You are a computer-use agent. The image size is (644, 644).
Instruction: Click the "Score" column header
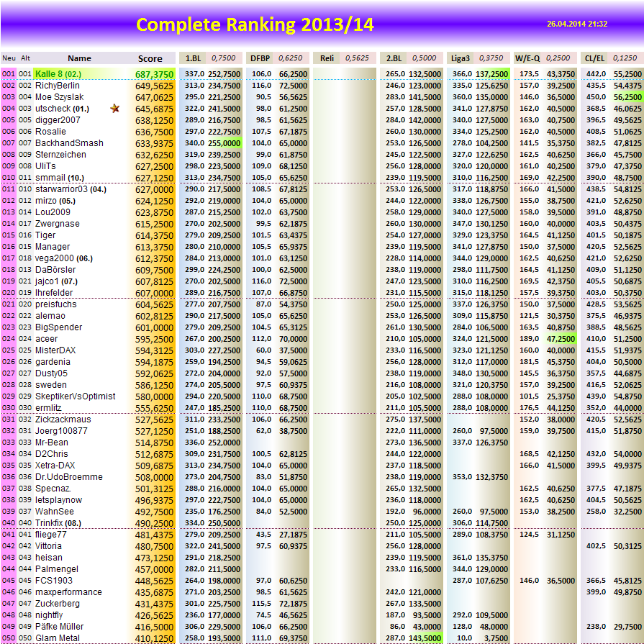[150, 59]
